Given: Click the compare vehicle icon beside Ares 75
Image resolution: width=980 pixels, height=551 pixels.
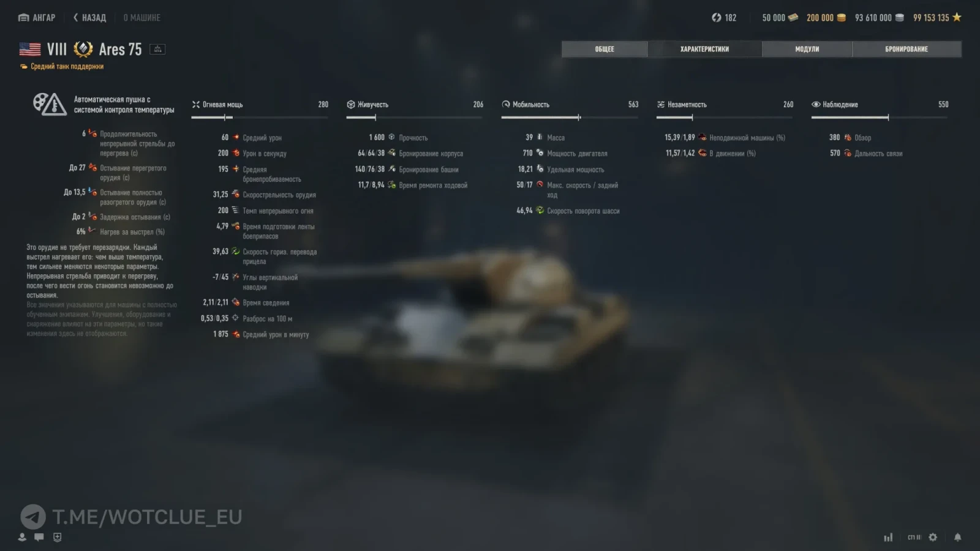Looking at the screenshot, I should pos(157,49).
